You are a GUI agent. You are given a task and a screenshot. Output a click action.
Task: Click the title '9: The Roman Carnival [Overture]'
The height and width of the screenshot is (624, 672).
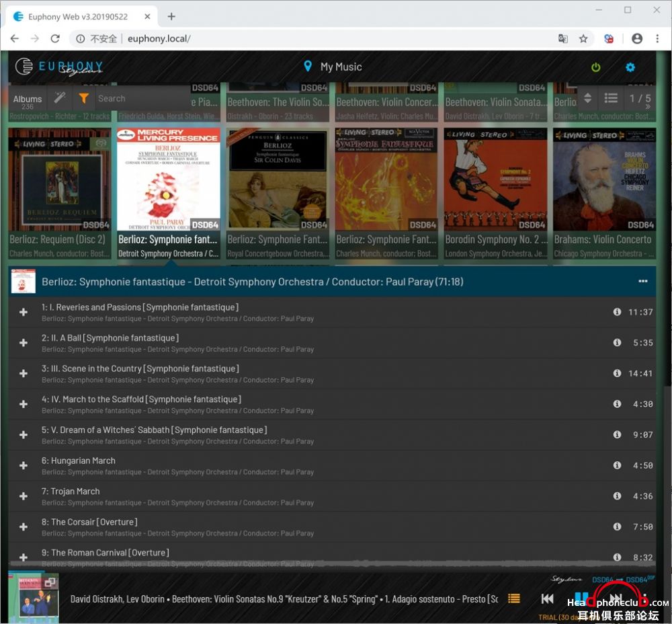point(106,552)
